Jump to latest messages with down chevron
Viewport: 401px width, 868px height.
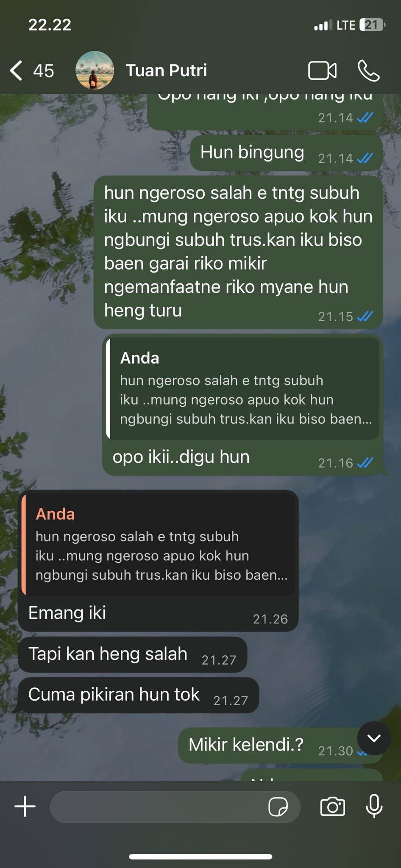tap(374, 738)
